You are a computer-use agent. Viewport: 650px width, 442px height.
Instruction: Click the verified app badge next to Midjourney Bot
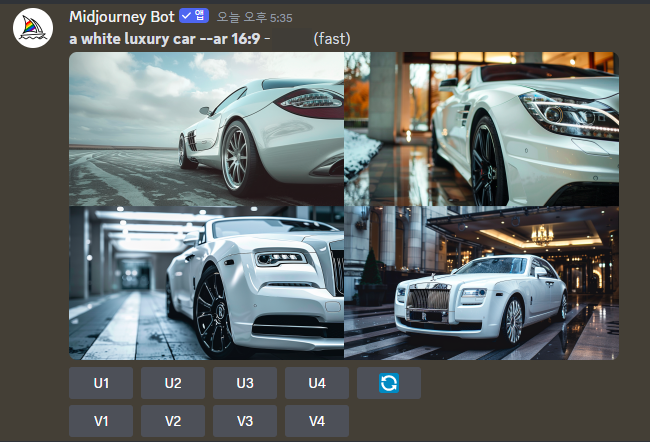[x=194, y=16]
